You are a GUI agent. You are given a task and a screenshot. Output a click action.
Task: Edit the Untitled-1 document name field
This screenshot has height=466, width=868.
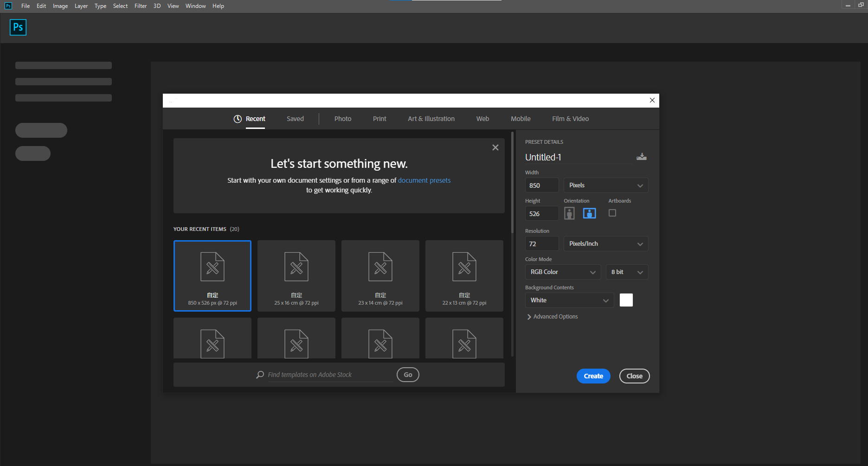pos(579,157)
